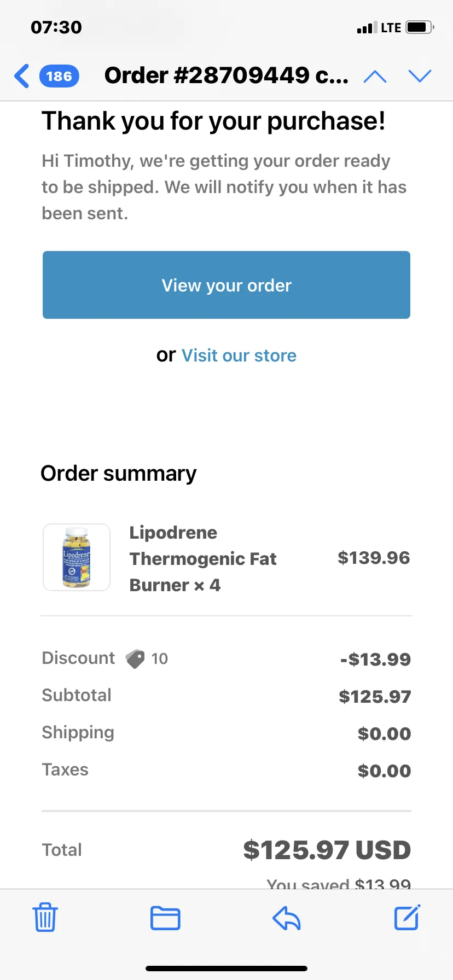Reply using the reply arrow icon
Viewport: 453px width, 980px height.
click(287, 918)
